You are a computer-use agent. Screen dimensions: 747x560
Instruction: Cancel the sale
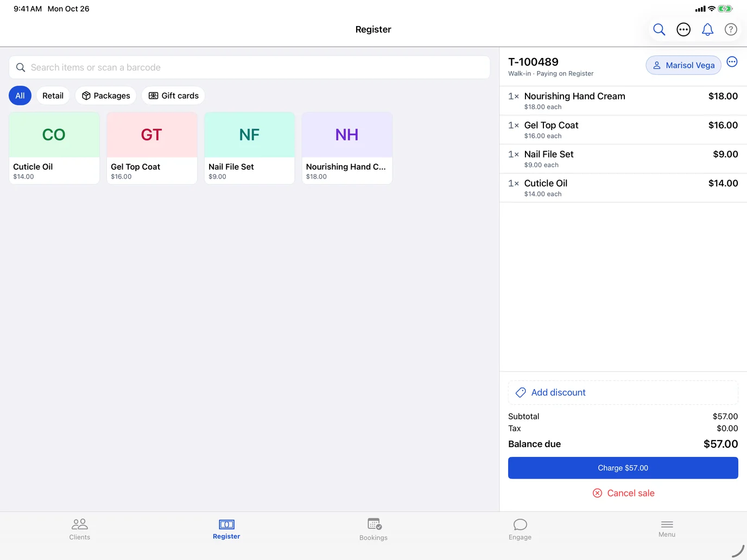click(x=623, y=493)
